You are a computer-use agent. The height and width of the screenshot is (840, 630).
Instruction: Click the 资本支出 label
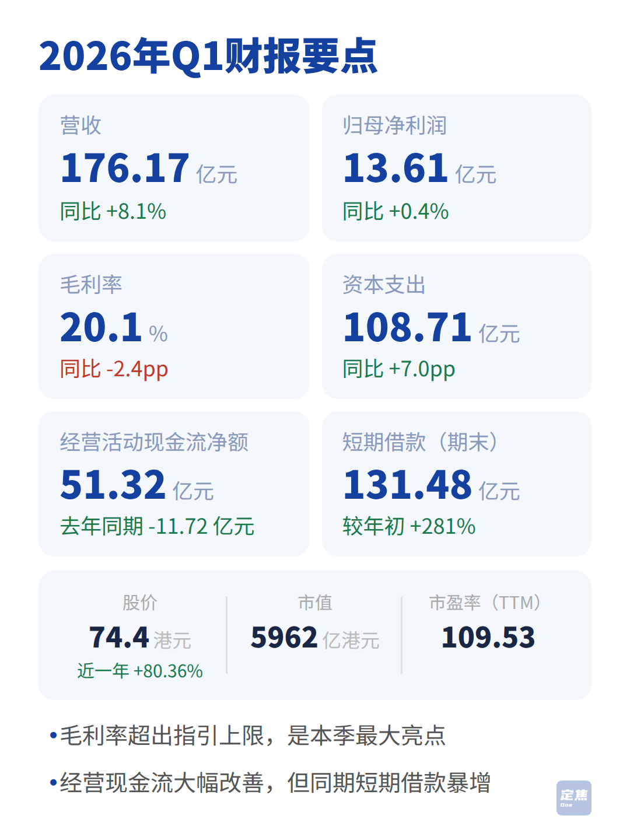coord(384,285)
